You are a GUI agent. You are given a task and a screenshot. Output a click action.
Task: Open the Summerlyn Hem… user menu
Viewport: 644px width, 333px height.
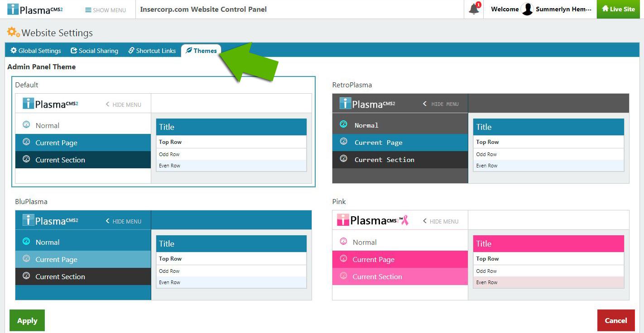click(563, 9)
